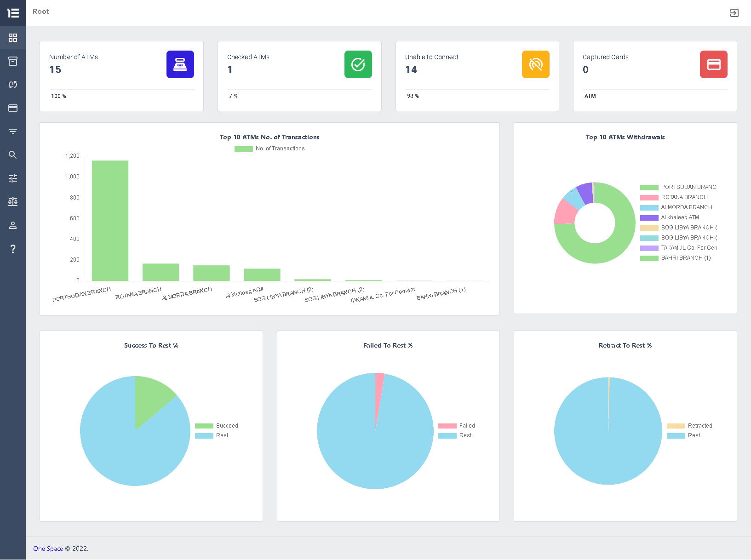This screenshot has height=560, width=751.
Task: Click the archive box icon in sidebar
Action: pyautogui.click(x=12, y=61)
